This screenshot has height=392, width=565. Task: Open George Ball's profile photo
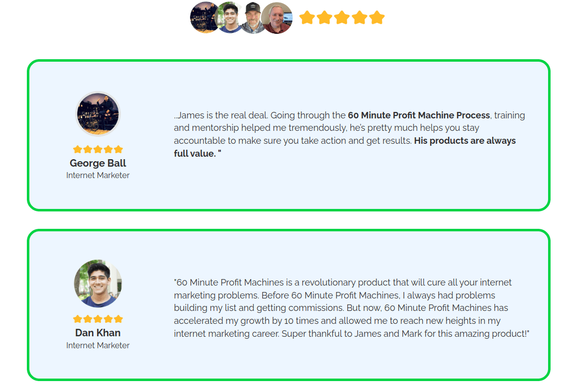click(98, 114)
